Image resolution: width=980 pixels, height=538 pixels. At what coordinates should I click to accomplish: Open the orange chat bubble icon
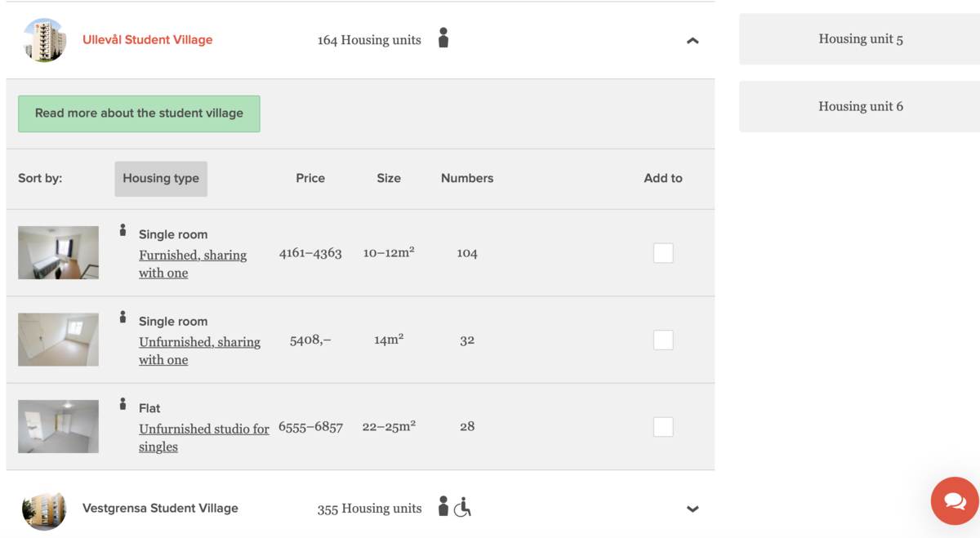click(x=955, y=501)
